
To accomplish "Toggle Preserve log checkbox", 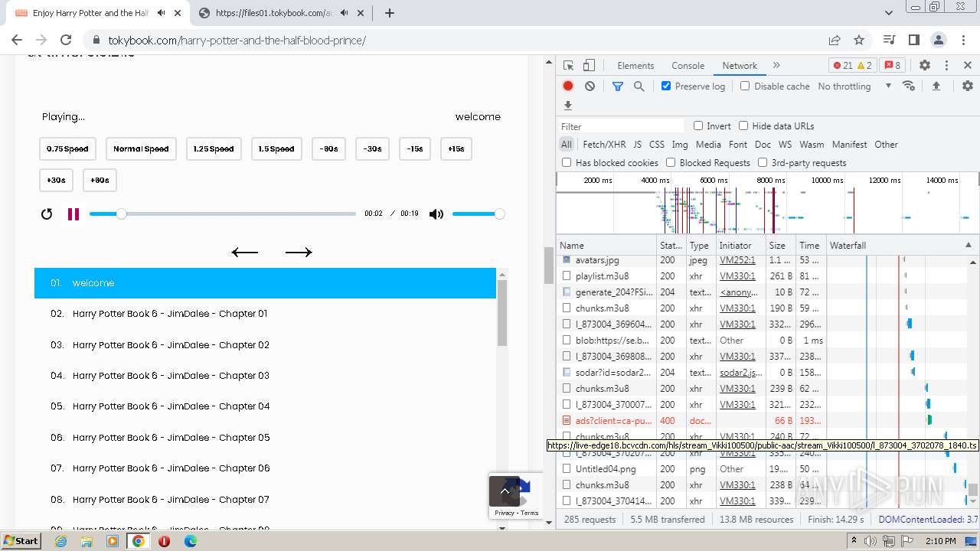I will pyautogui.click(x=666, y=86).
